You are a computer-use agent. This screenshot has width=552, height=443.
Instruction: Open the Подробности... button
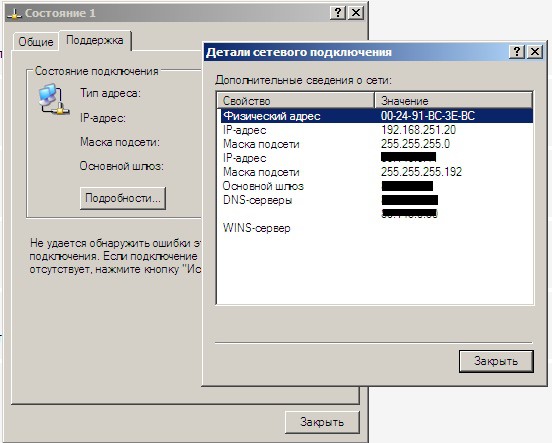[123, 198]
